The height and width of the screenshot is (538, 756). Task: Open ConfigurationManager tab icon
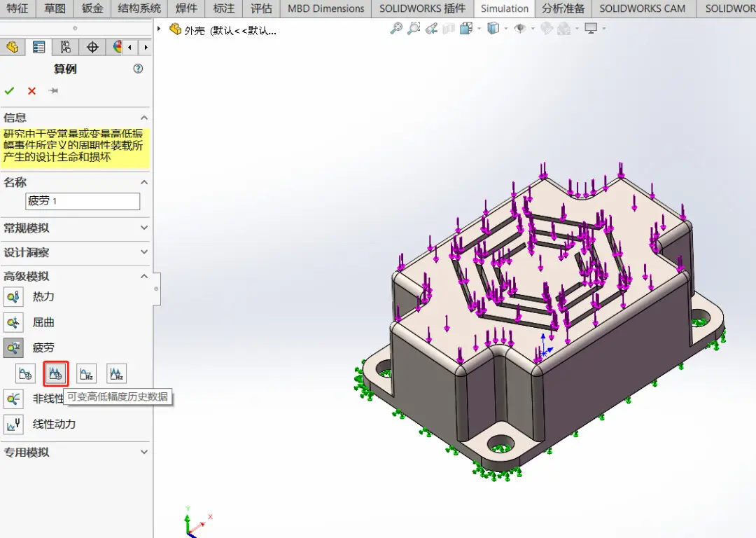[x=65, y=47]
